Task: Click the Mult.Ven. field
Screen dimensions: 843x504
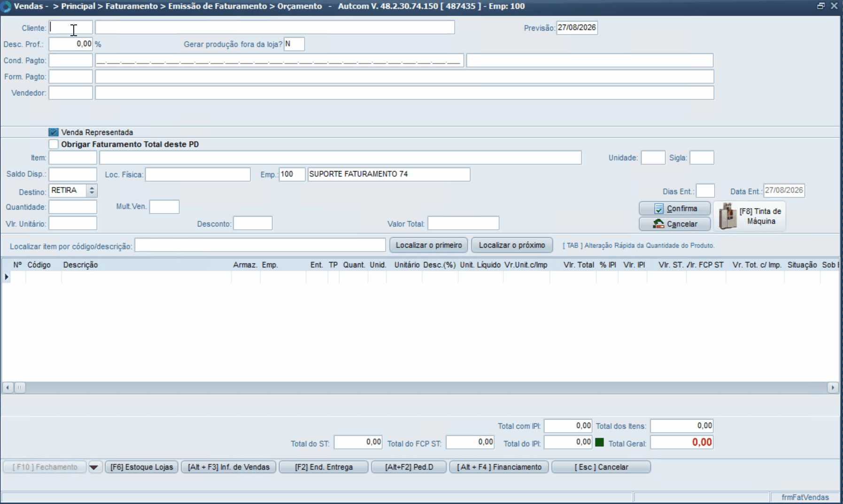Action: (164, 207)
